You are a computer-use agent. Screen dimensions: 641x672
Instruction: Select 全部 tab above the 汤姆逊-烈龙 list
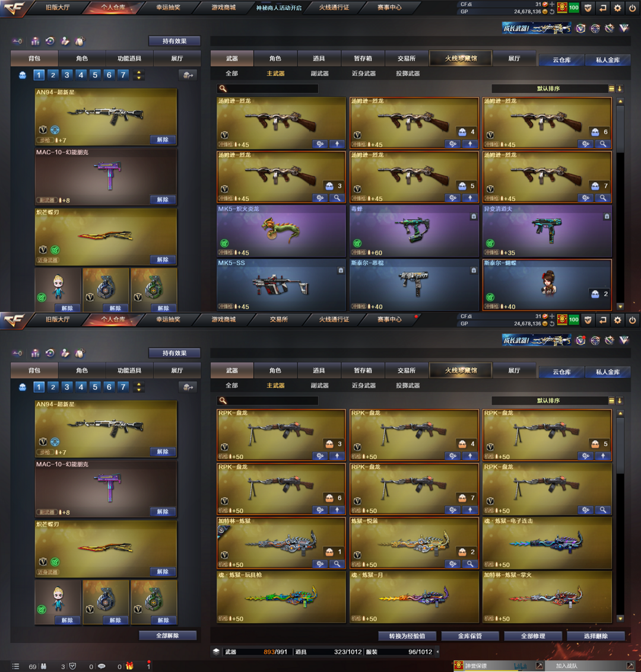click(231, 74)
